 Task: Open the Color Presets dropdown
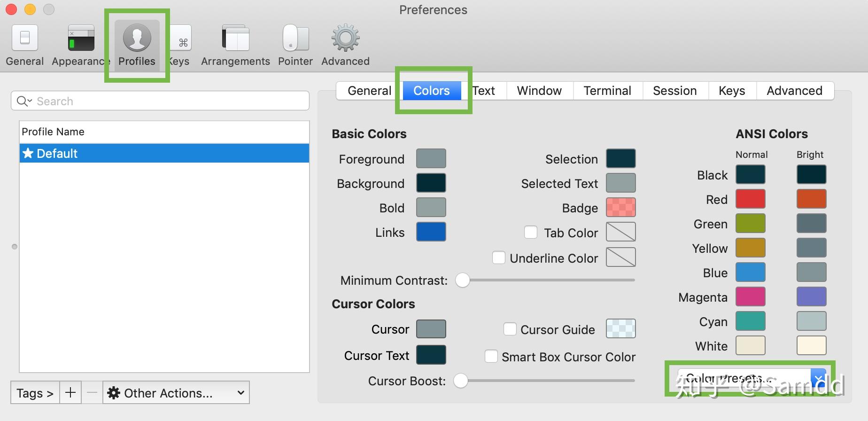(751, 378)
